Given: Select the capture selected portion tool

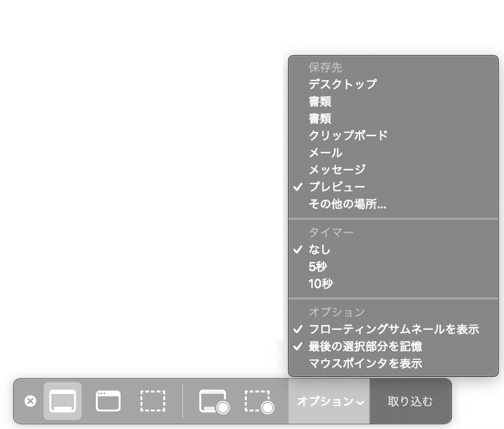Looking at the screenshot, I should [152, 401].
